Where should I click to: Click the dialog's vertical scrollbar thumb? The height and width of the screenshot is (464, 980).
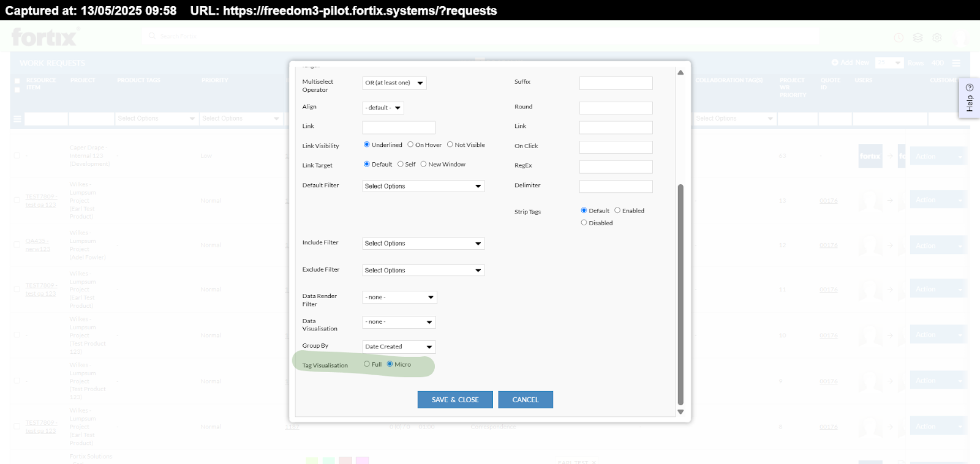(680, 294)
